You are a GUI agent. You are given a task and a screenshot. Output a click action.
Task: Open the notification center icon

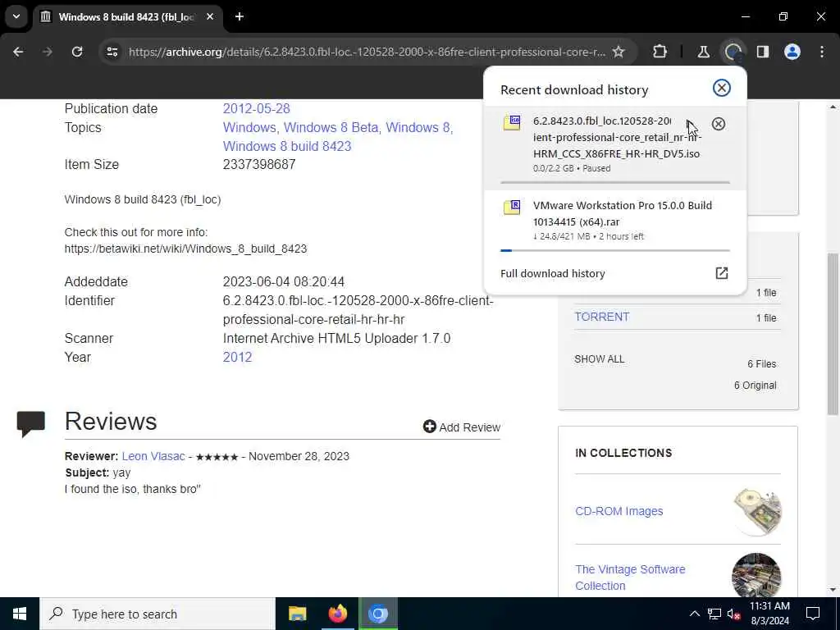tap(813, 614)
